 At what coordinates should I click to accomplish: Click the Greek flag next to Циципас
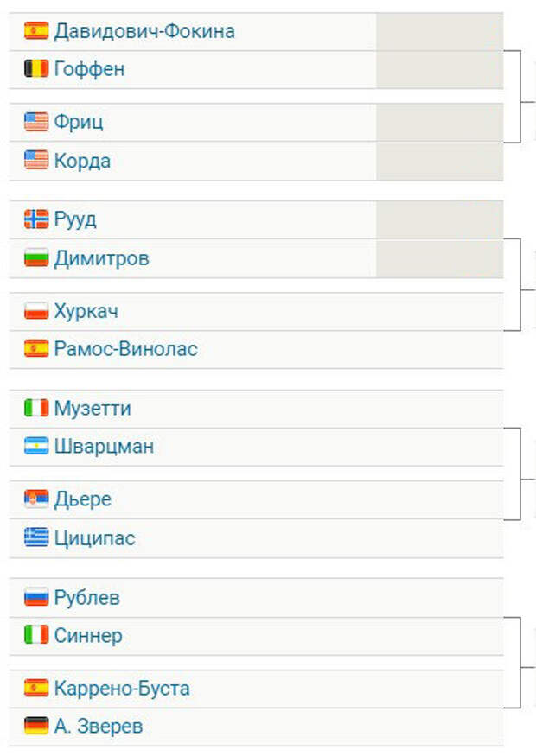tap(36, 537)
